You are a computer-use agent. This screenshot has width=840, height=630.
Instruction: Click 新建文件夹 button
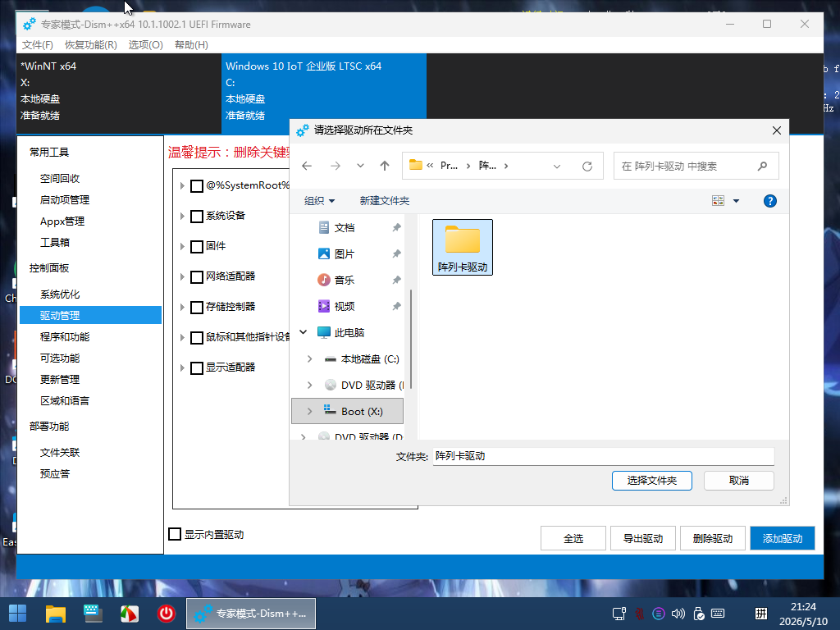(384, 201)
